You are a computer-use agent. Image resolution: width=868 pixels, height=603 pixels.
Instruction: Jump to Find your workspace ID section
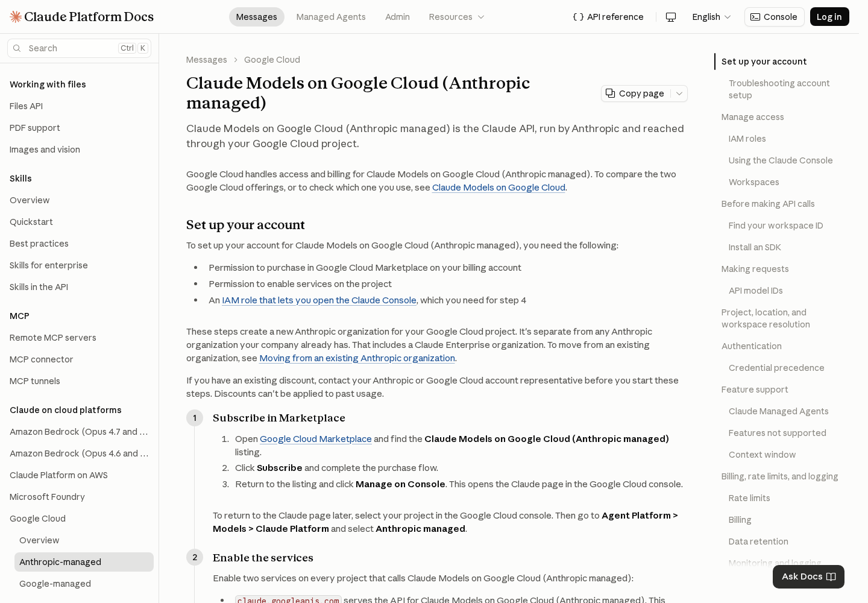click(x=776, y=226)
